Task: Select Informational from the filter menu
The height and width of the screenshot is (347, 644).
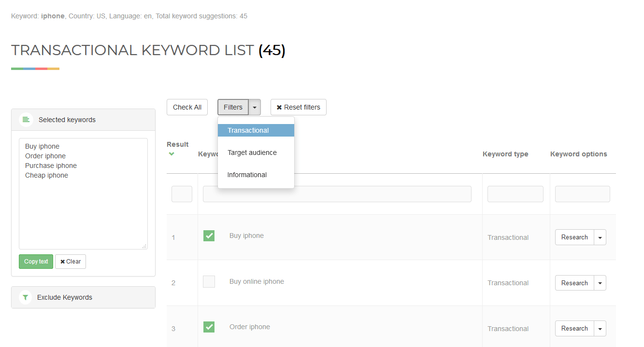Action: tap(247, 175)
